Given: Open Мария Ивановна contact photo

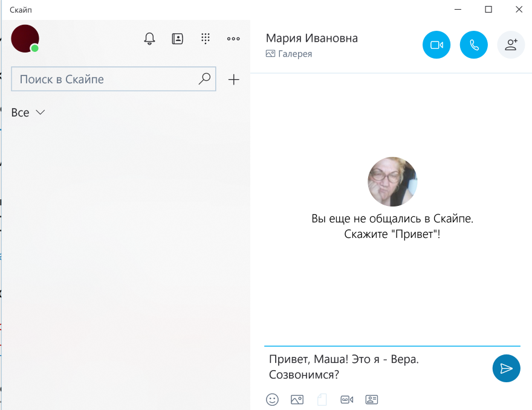Looking at the screenshot, I should (392, 182).
